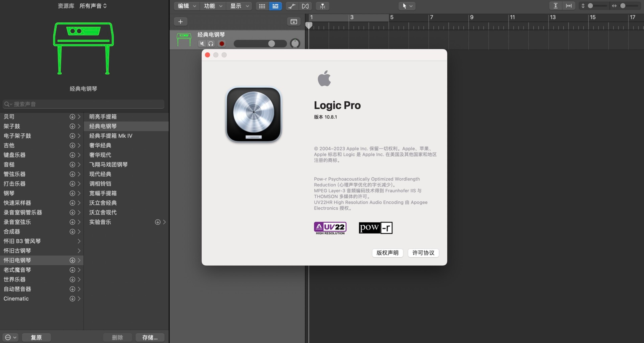Open the 所有声音 popup menu

click(93, 6)
